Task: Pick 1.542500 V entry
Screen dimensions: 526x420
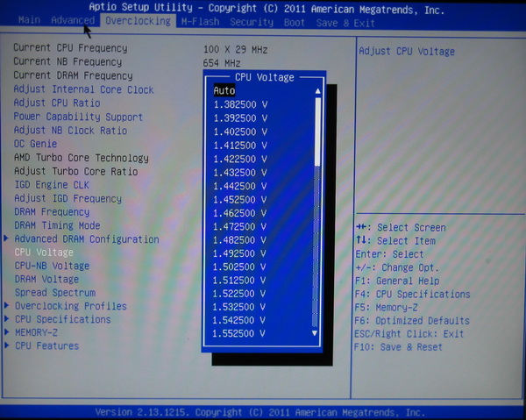Action: 238,320
